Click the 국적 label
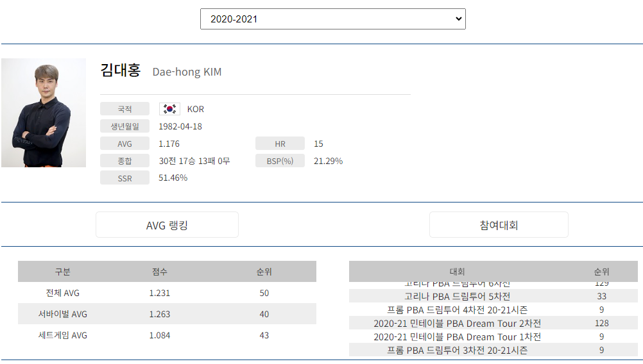Image resolution: width=643 pixels, height=364 pixels. [x=124, y=109]
